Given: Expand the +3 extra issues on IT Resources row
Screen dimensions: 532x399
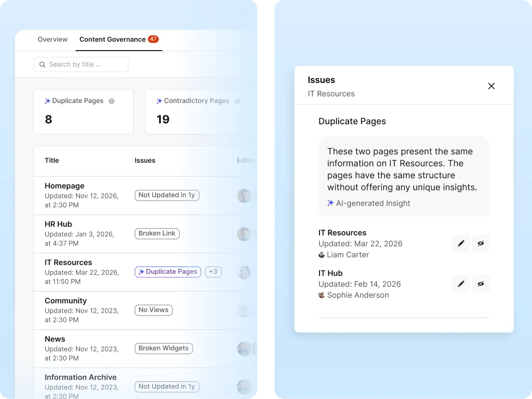Looking at the screenshot, I should (x=213, y=271).
